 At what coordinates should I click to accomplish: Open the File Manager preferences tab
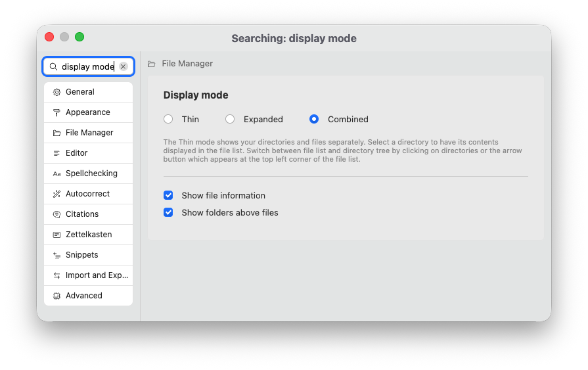pos(88,133)
